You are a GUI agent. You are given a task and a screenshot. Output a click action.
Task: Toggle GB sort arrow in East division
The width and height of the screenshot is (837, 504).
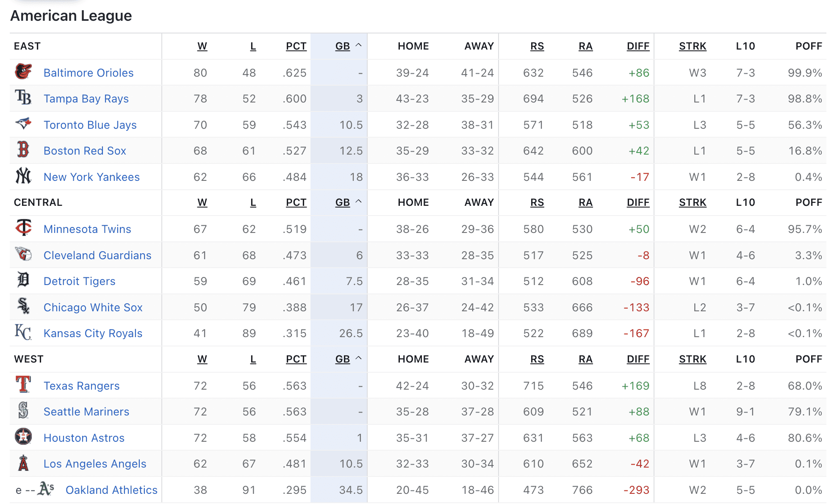358,45
